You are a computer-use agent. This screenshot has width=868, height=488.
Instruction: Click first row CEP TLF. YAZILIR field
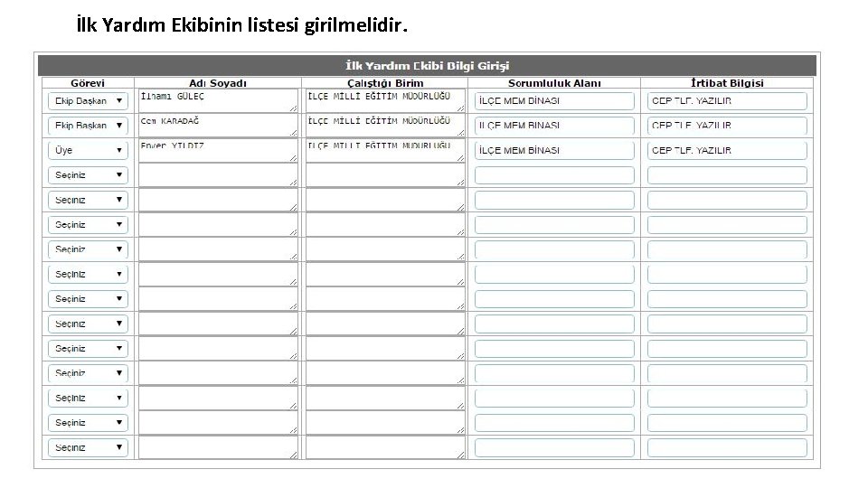pyautogui.click(x=727, y=100)
